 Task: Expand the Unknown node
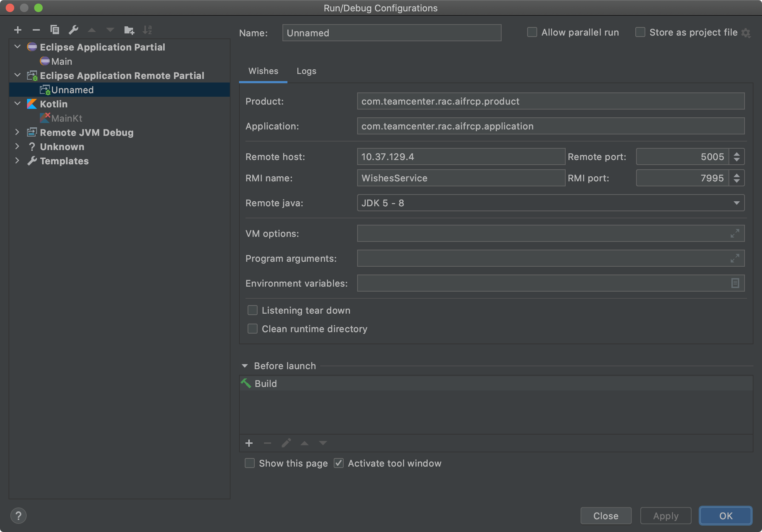[x=17, y=146]
